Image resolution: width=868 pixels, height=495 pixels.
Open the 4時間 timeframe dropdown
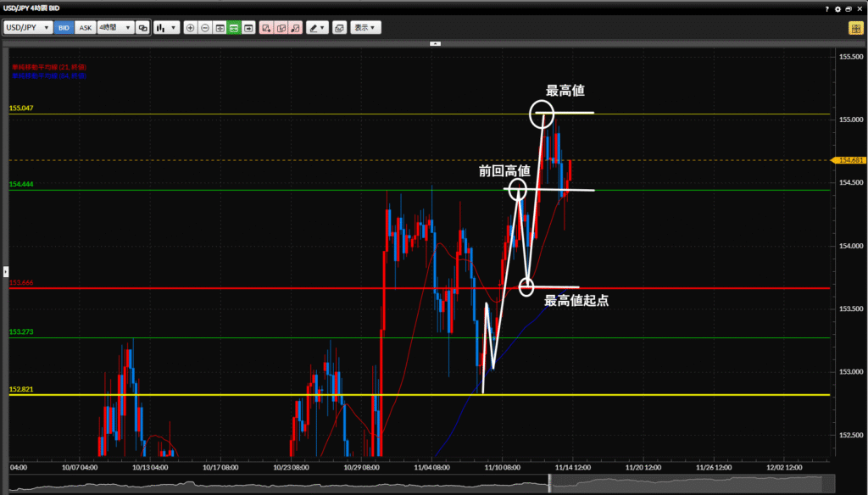click(114, 27)
